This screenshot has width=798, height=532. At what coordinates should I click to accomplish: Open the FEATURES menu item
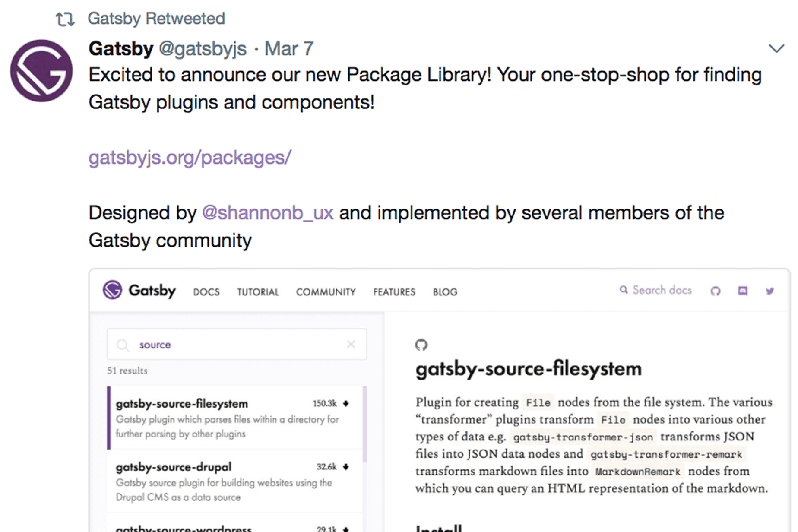394,292
